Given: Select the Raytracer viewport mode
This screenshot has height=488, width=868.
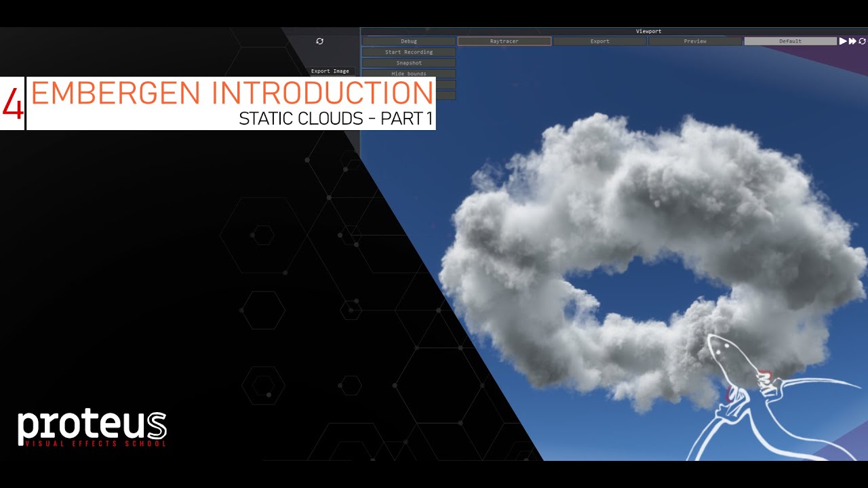Looking at the screenshot, I should (x=505, y=41).
